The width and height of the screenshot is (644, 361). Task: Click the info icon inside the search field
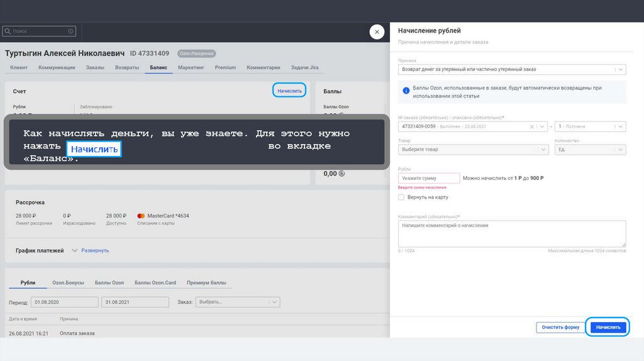point(71,31)
